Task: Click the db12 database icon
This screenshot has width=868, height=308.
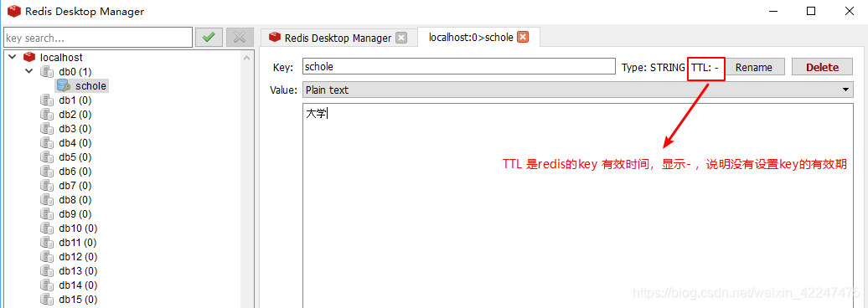Action: coord(47,257)
